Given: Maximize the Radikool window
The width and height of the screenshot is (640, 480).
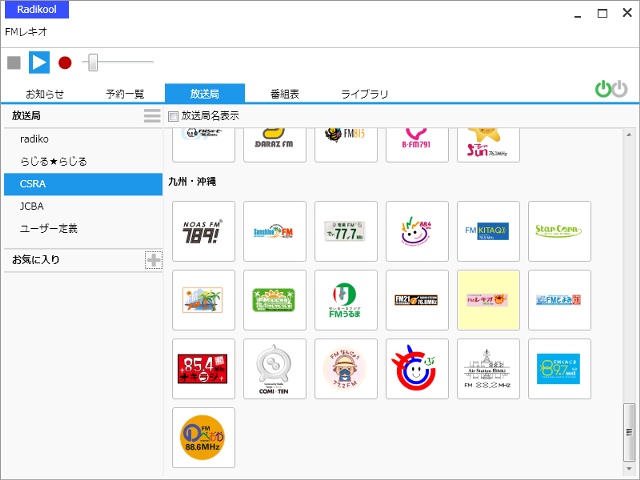Looking at the screenshot, I should (x=602, y=13).
